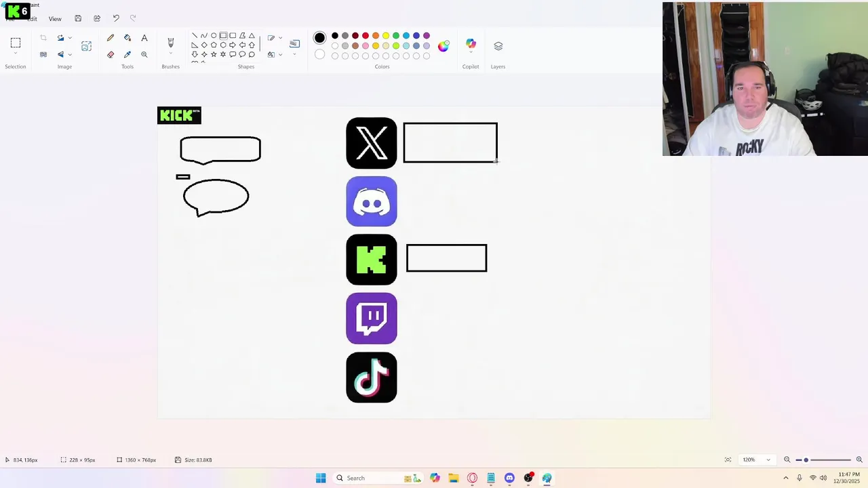Open File Explorer from the taskbar
Image resolution: width=868 pixels, height=488 pixels.
(454, 478)
